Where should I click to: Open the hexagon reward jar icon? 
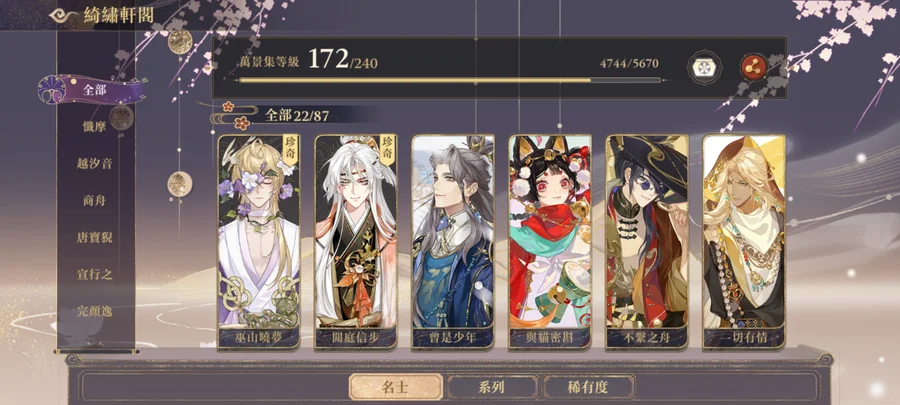pos(704,68)
